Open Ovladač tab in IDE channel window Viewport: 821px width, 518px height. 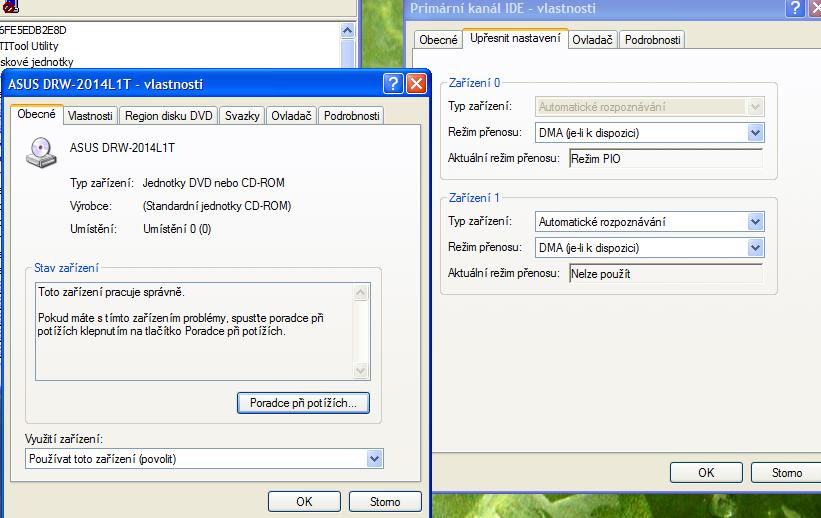[x=592, y=40]
